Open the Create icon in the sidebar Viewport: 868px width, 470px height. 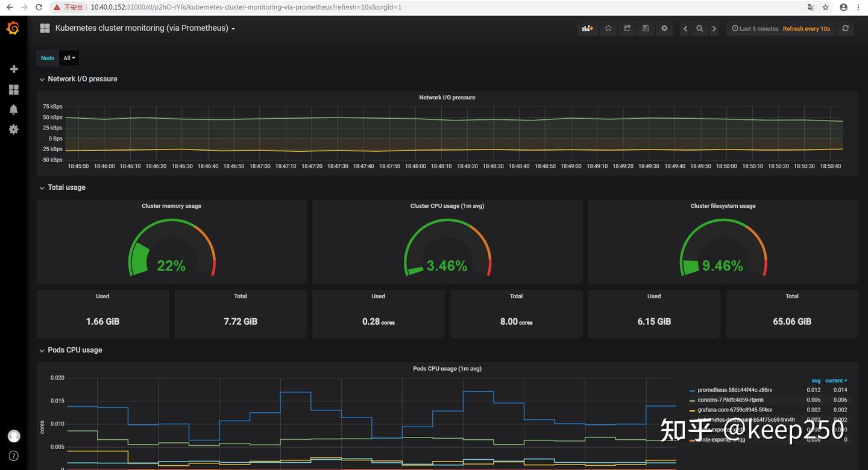(13, 69)
